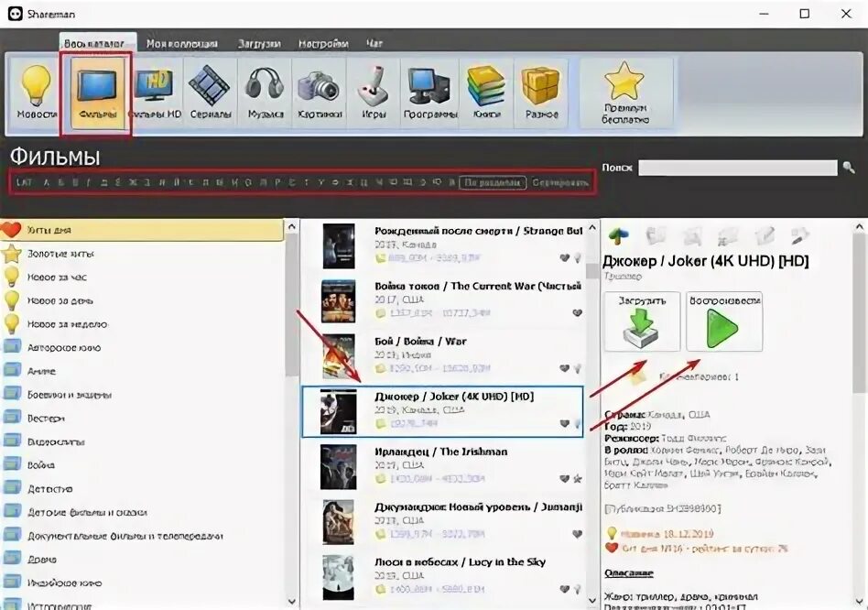This screenshot has height=610, width=868.
Task: Open the Игры joystick category
Action: click(x=374, y=93)
